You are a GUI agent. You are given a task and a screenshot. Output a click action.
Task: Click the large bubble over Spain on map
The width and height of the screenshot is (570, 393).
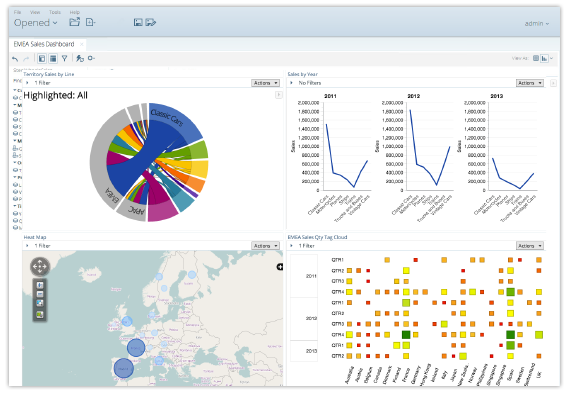[124, 368]
